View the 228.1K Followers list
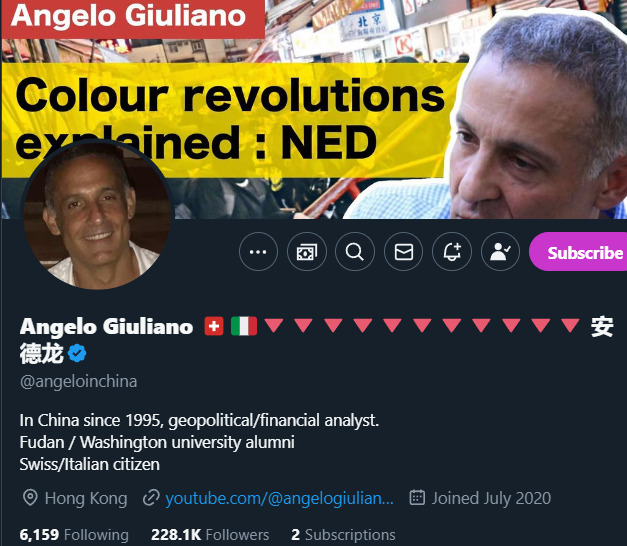 [x=210, y=535]
